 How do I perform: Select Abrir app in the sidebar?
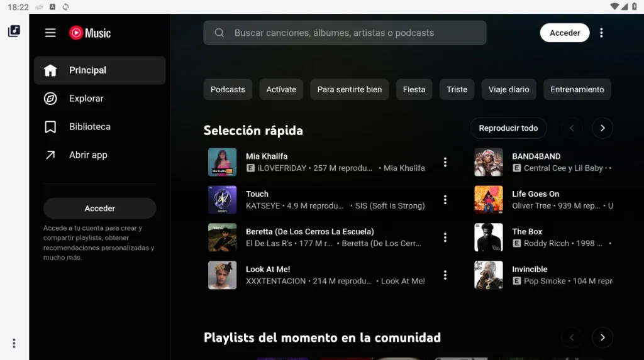point(100,155)
